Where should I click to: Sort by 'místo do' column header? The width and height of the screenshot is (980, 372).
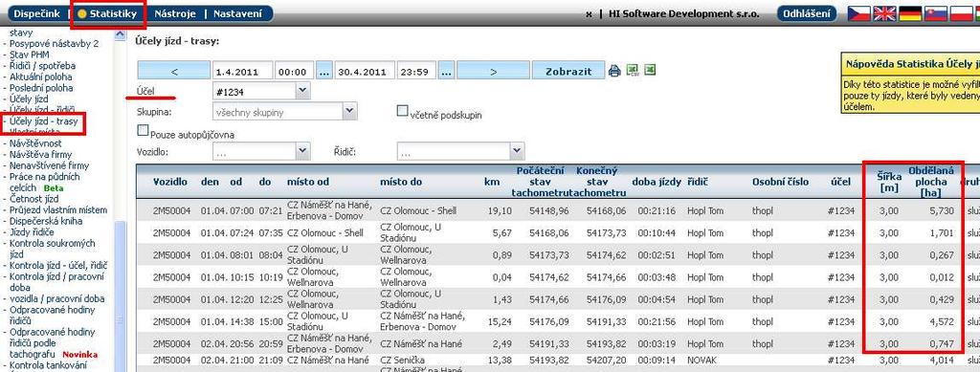click(401, 182)
